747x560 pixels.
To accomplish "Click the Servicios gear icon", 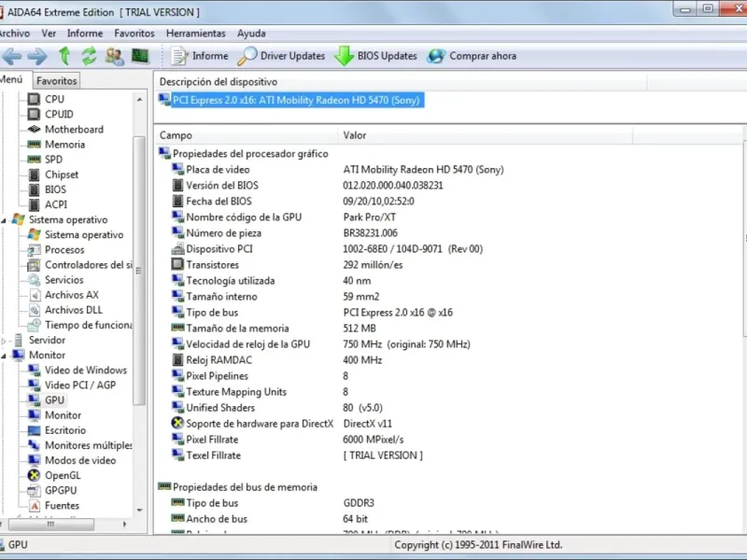I will point(34,279).
